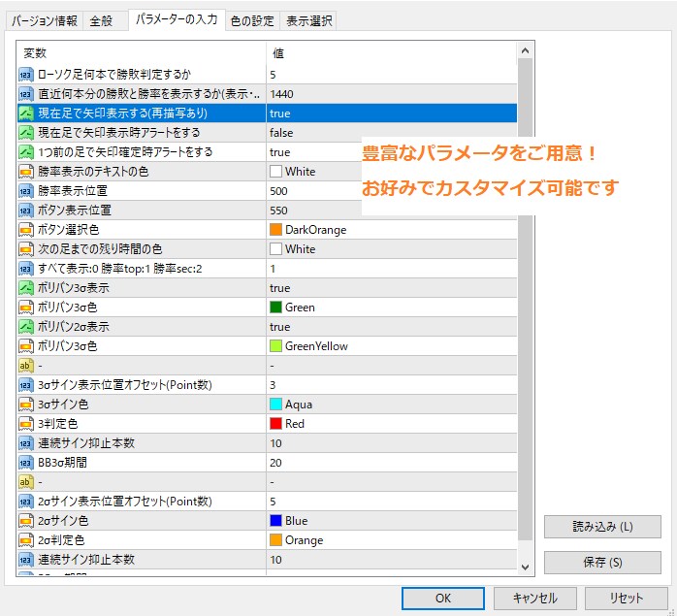Select color icon for 勝率表示のテキストの色

point(26,172)
